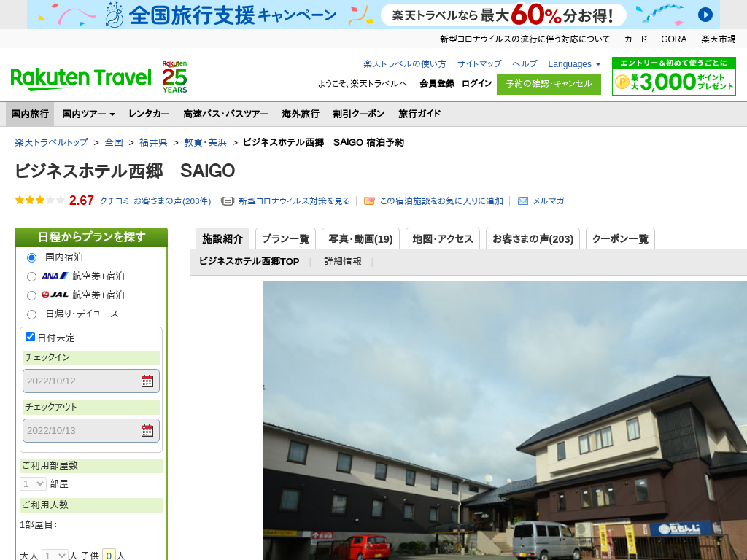The width and height of the screenshot is (747, 560).
Task: Click the check-in date field
Action: click(91, 381)
